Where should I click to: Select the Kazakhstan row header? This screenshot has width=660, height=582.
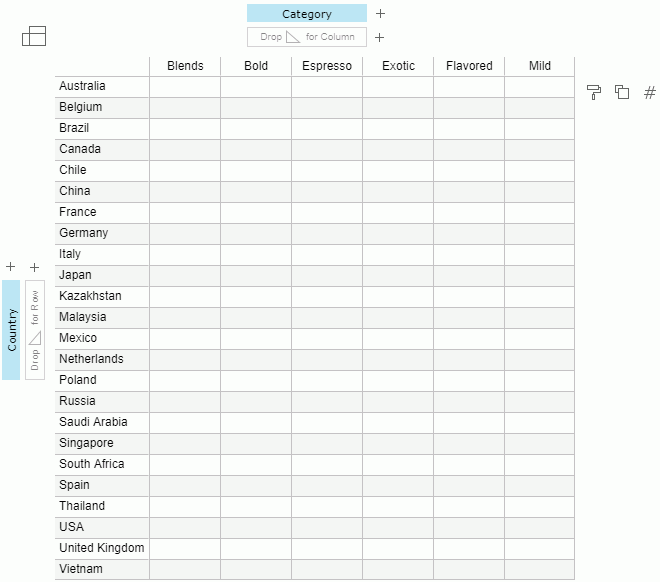tap(102, 296)
